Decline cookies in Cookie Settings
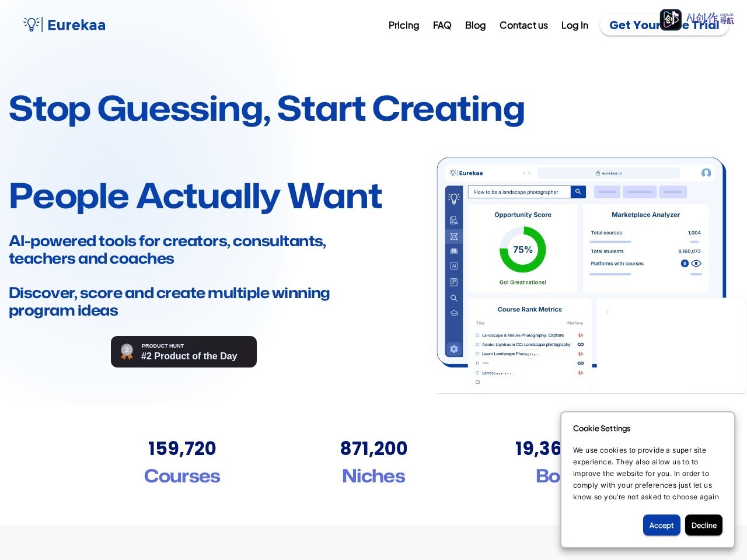 pos(704,525)
